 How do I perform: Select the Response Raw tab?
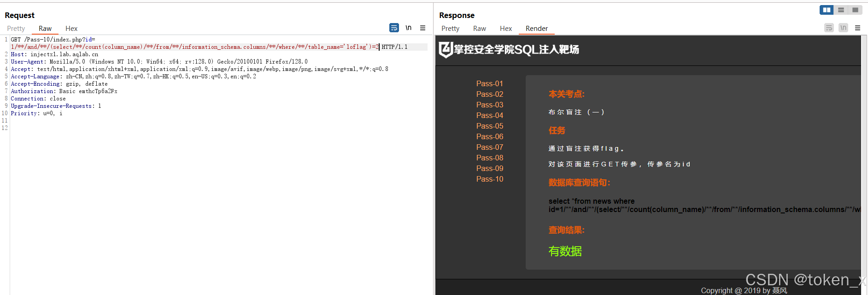480,29
